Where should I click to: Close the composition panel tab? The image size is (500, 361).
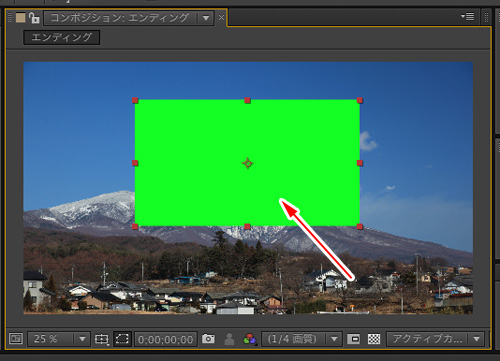tap(221, 18)
